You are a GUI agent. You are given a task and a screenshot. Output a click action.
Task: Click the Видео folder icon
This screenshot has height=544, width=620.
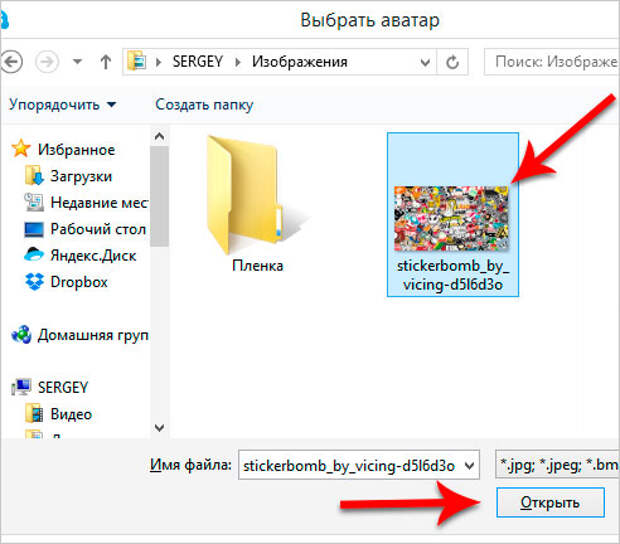point(34,414)
